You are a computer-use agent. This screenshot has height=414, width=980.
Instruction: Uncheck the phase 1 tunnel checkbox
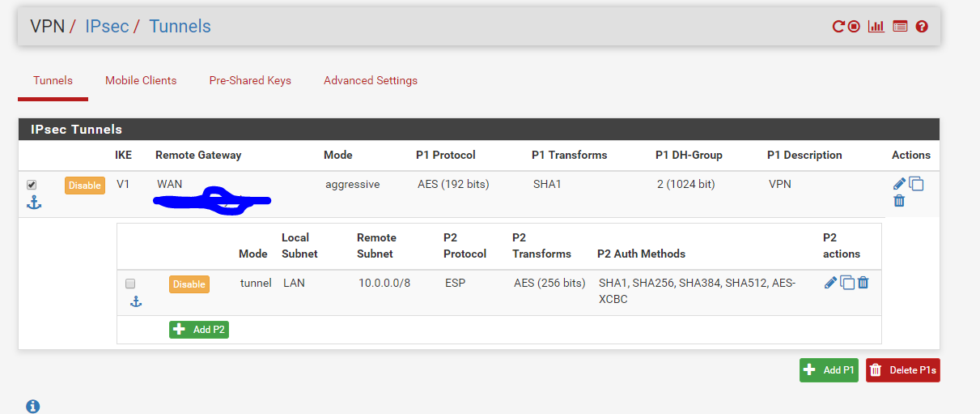tap(32, 185)
